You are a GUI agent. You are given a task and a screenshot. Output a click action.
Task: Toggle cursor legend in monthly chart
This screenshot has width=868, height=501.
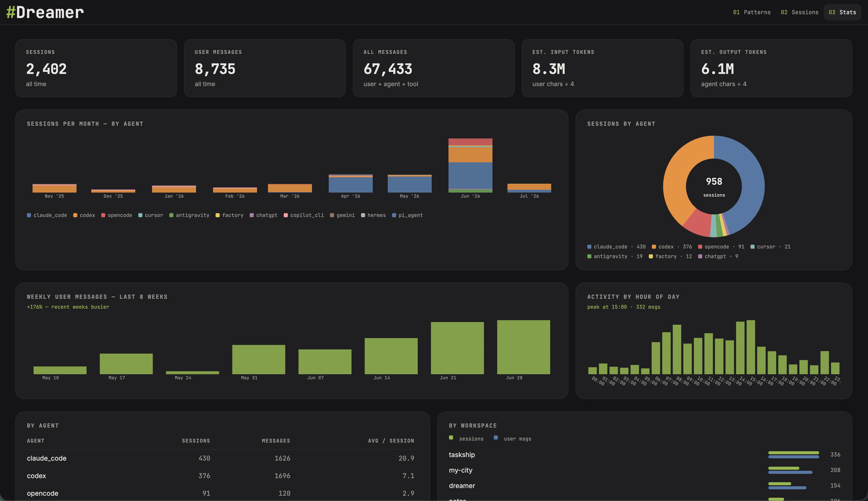(x=151, y=215)
